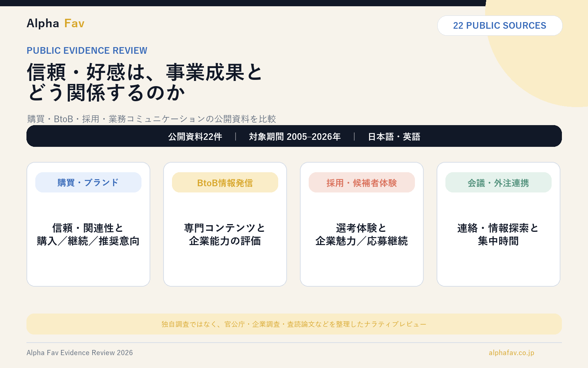Click the card text 購入／継続／推奨意向
This screenshot has height=368, width=588.
pyautogui.click(x=88, y=241)
